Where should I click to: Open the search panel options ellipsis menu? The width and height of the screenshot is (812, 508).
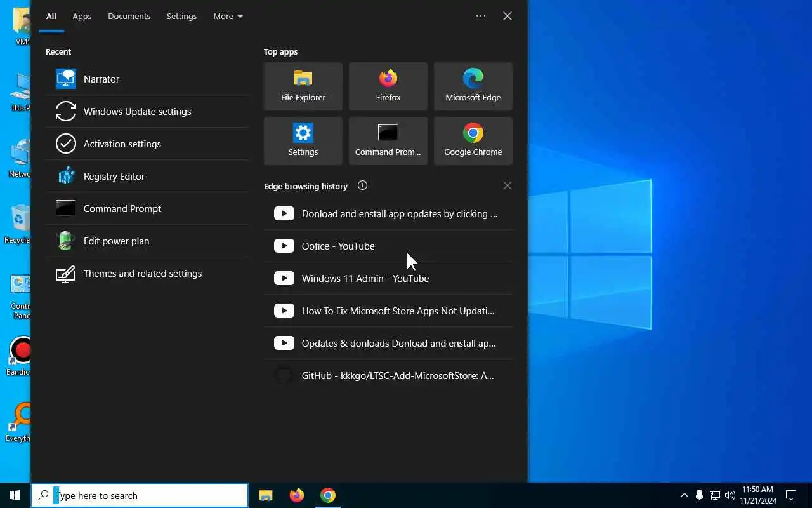(x=481, y=16)
